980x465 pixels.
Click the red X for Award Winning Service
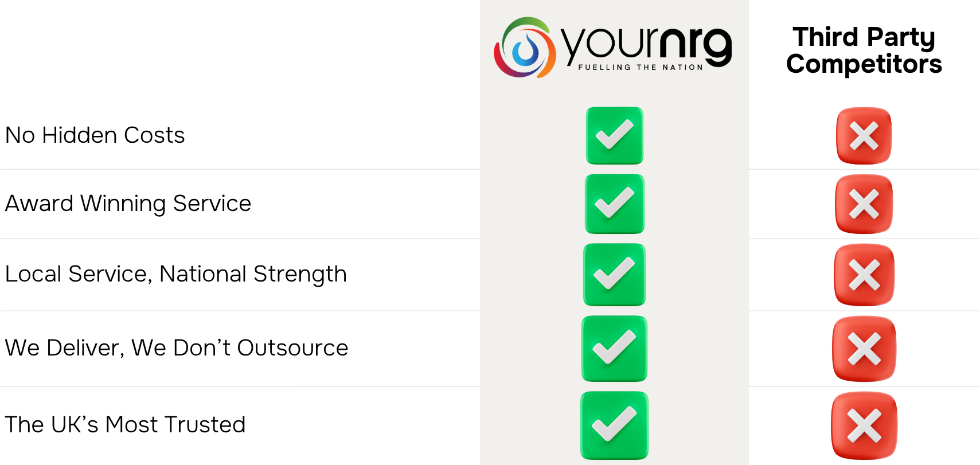click(864, 204)
